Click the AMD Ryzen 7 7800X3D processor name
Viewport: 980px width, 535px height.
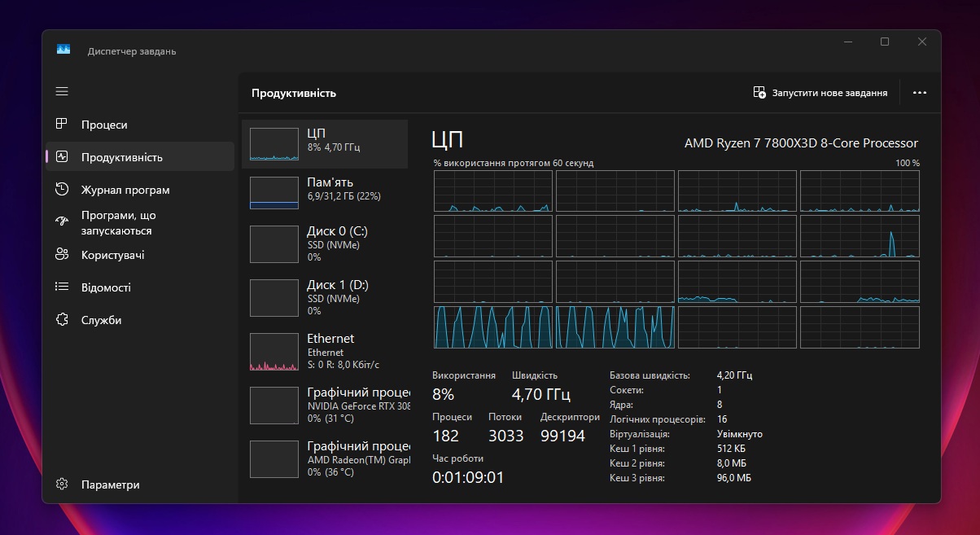[x=801, y=143]
